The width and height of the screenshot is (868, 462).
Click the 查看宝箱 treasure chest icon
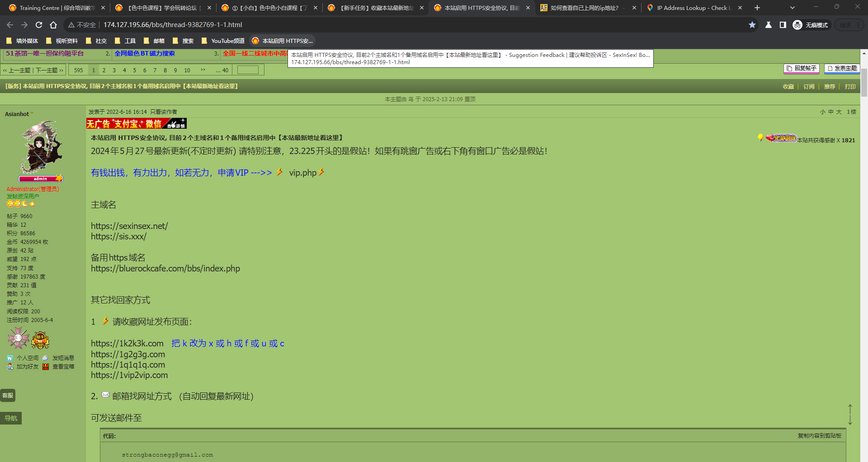(45, 367)
